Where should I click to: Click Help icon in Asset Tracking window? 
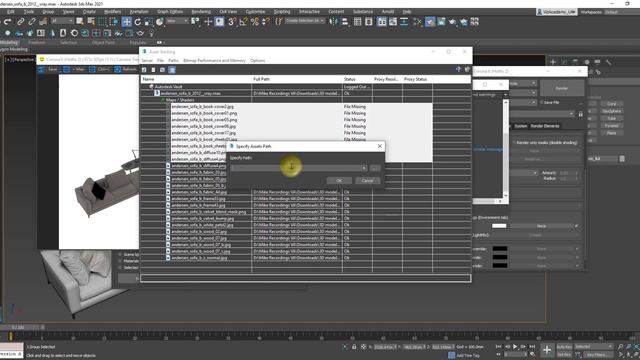458,70
